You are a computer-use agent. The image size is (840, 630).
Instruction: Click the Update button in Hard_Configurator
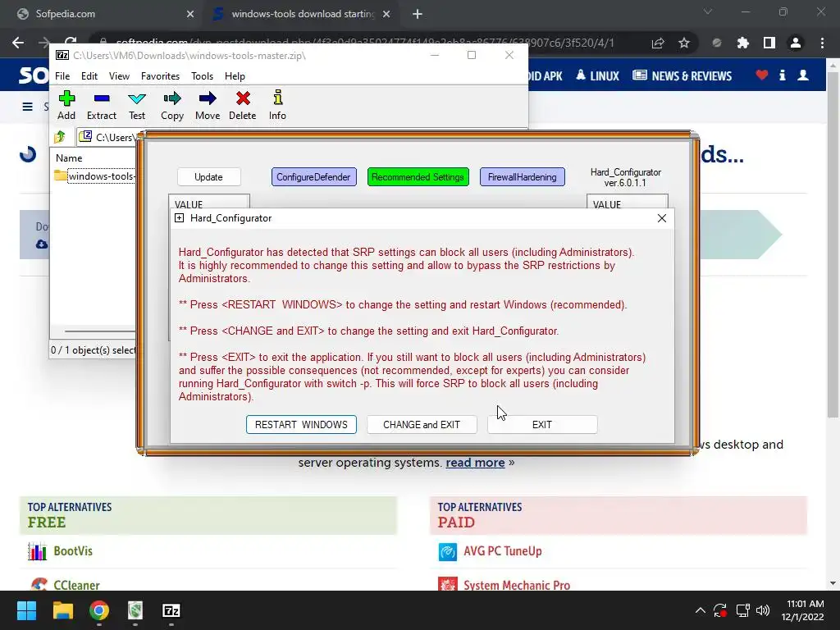pyautogui.click(x=208, y=177)
